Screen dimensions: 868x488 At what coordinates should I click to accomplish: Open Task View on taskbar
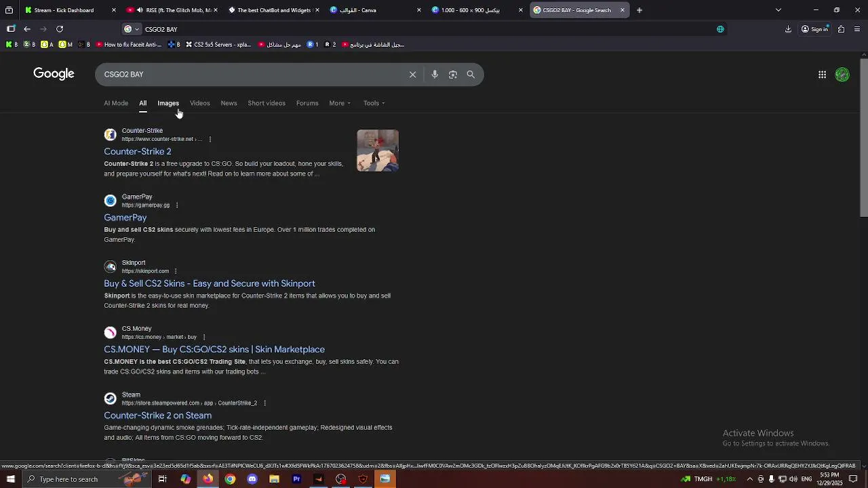pos(163,479)
